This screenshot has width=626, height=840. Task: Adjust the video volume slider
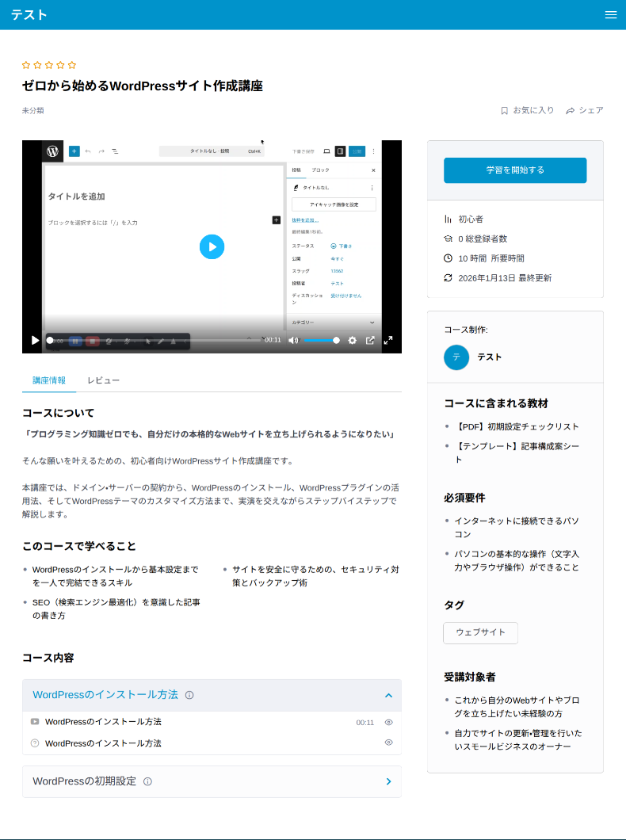(x=321, y=340)
